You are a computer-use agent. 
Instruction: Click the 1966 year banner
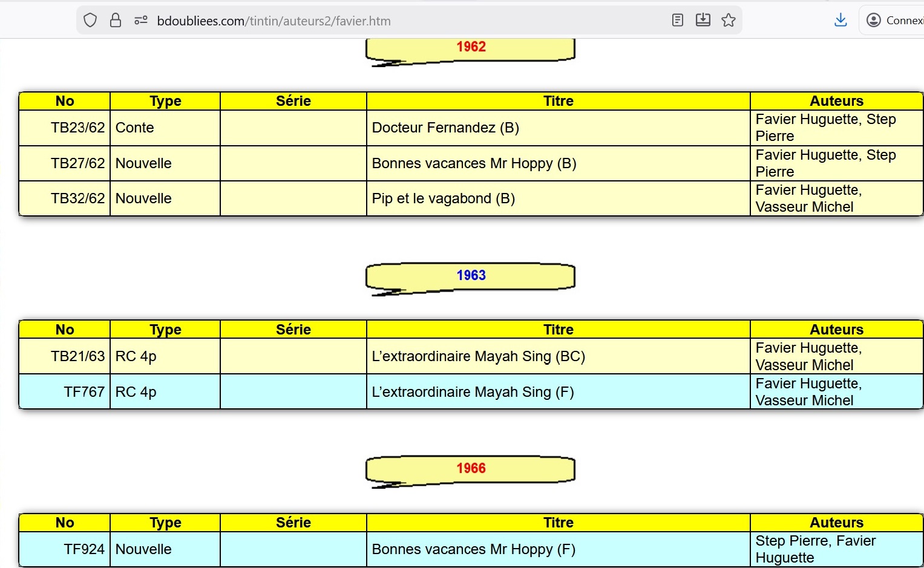(471, 469)
